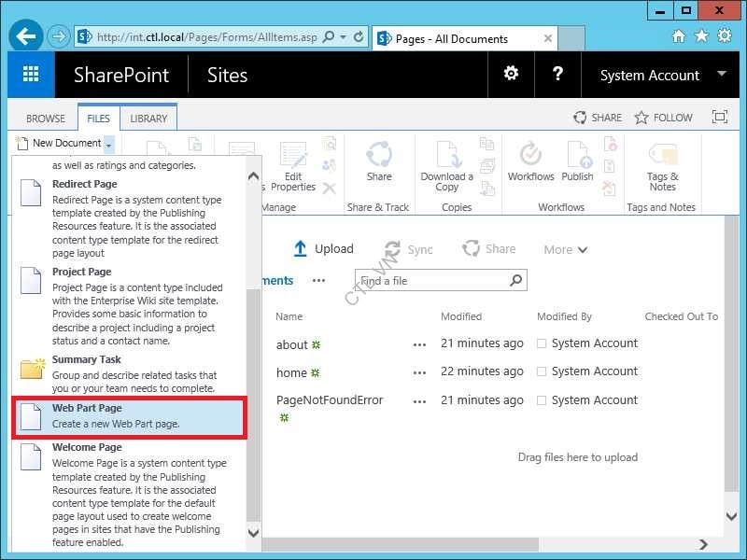747x560 pixels.
Task: Expand the New Document dropdown arrow
Action: coord(109,144)
